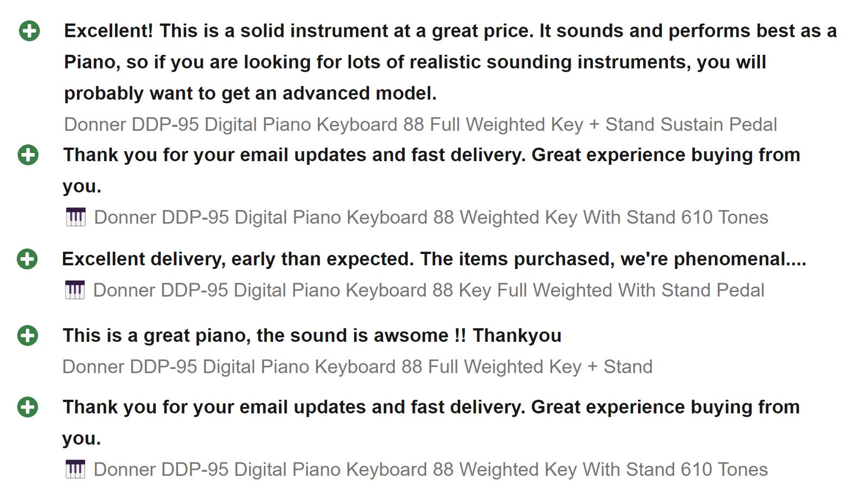
Task: Click the green plus icon beside the "Excellent delivery" review
Action: pyautogui.click(x=27, y=259)
